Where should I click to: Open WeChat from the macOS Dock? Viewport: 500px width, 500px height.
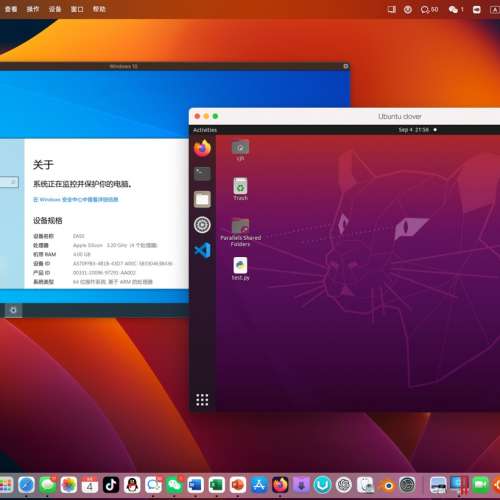[x=174, y=485]
